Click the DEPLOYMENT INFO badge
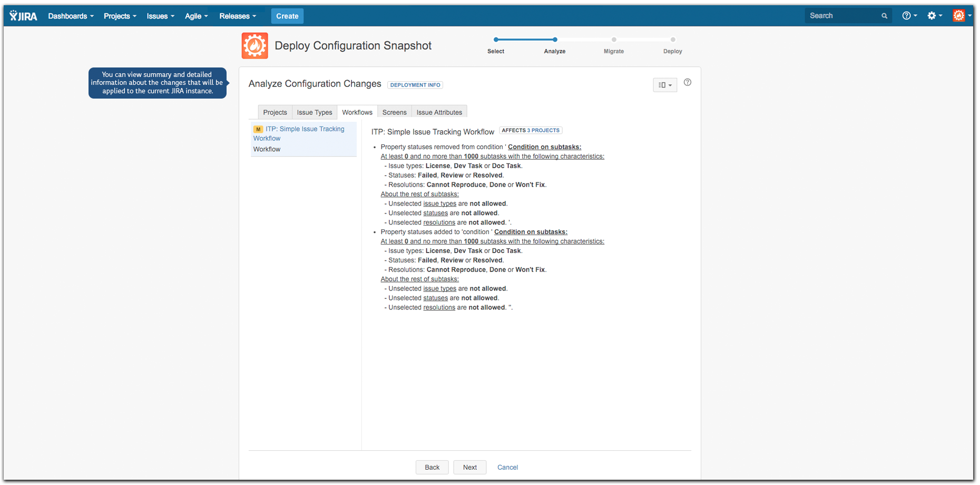The height and width of the screenshot is (485, 980). coord(415,85)
